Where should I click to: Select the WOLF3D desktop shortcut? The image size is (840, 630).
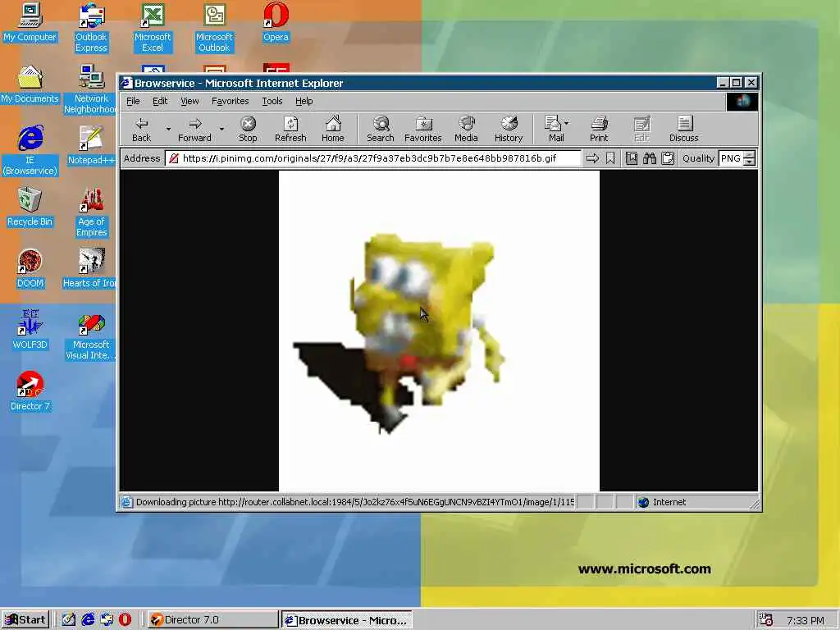pyautogui.click(x=30, y=331)
